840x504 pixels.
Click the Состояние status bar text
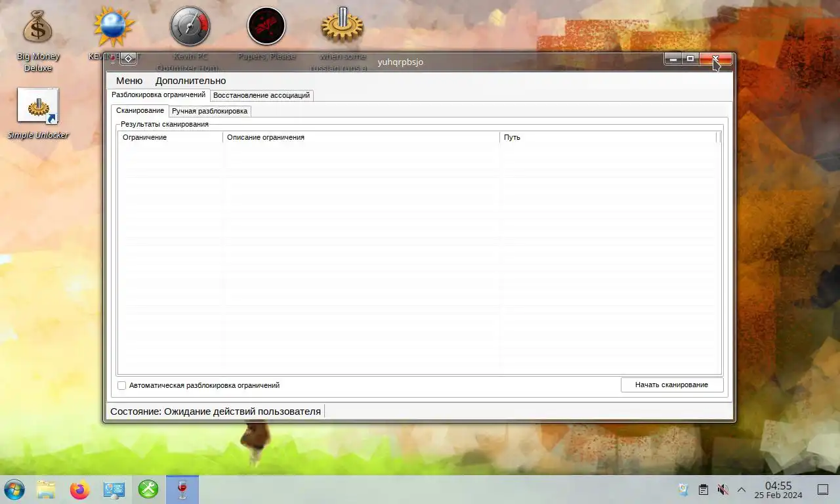(x=215, y=411)
